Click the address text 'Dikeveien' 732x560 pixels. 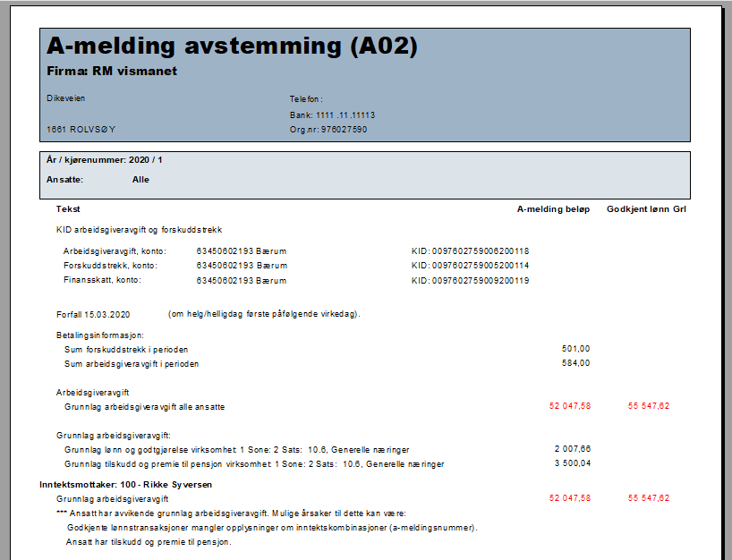tap(66, 98)
